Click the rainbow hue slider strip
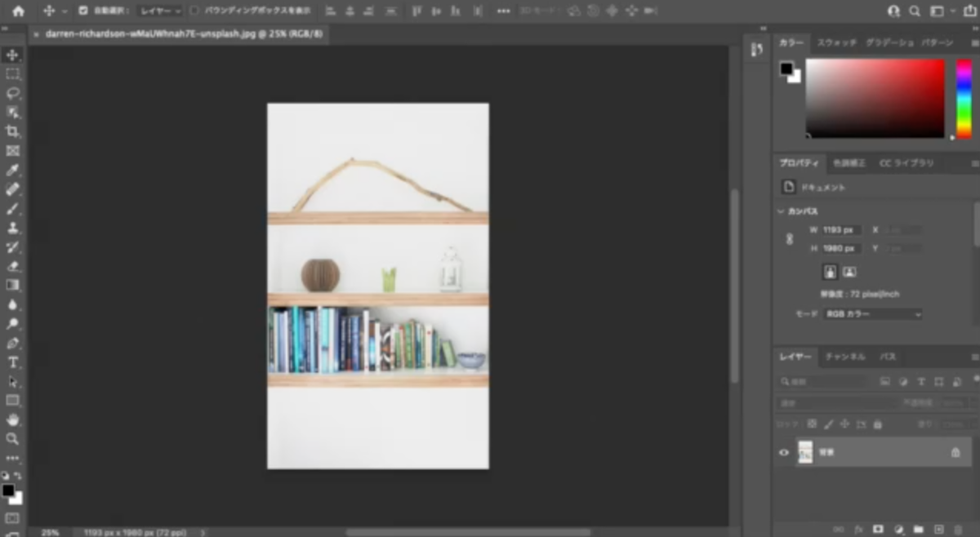This screenshot has height=537, width=980. click(x=964, y=99)
